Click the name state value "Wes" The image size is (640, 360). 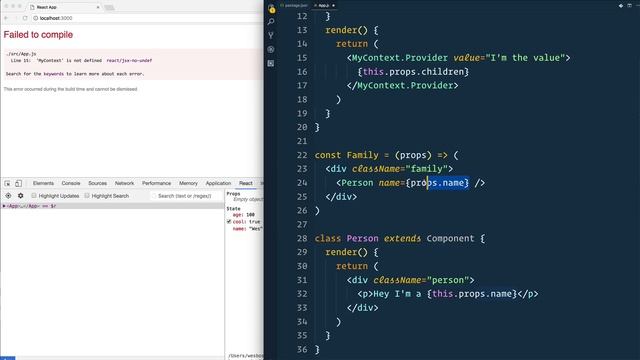256,229
